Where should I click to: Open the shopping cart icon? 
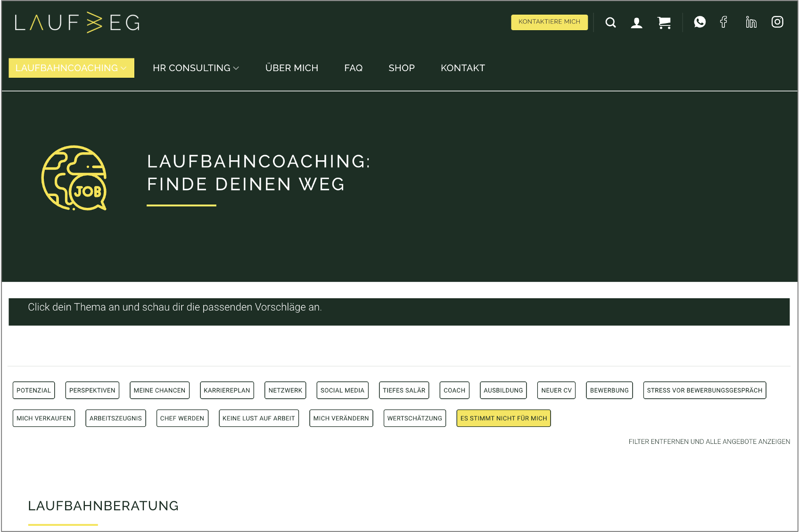point(664,23)
